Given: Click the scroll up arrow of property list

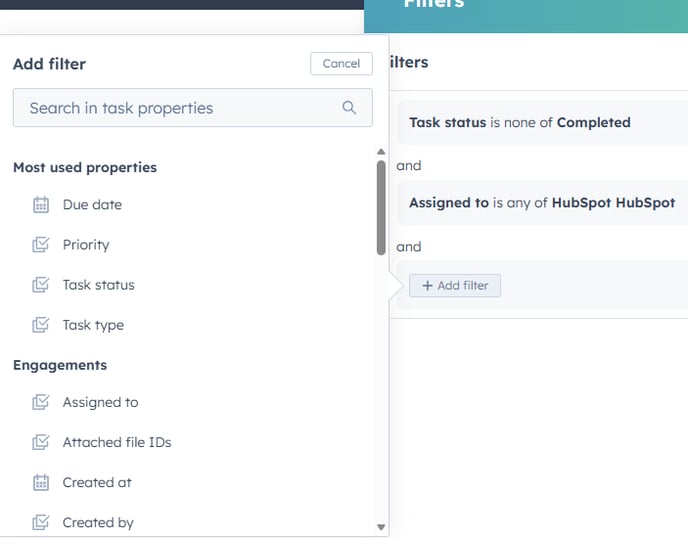Looking at the screenshot, I should pos(381,152).
